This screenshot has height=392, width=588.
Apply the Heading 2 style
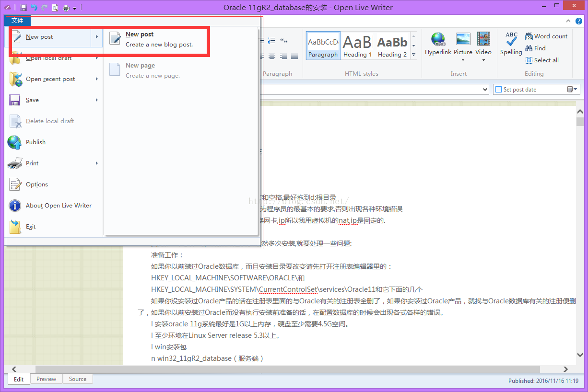[x=392, y=46]
